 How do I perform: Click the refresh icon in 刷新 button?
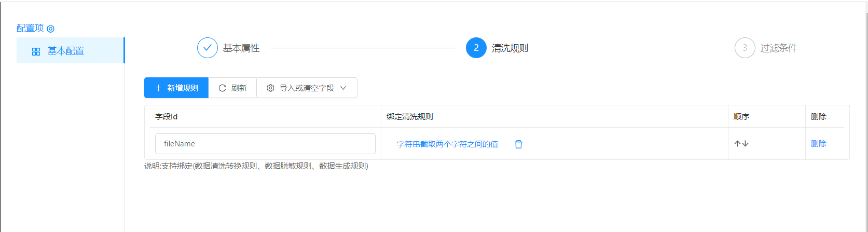click(222, 88)
